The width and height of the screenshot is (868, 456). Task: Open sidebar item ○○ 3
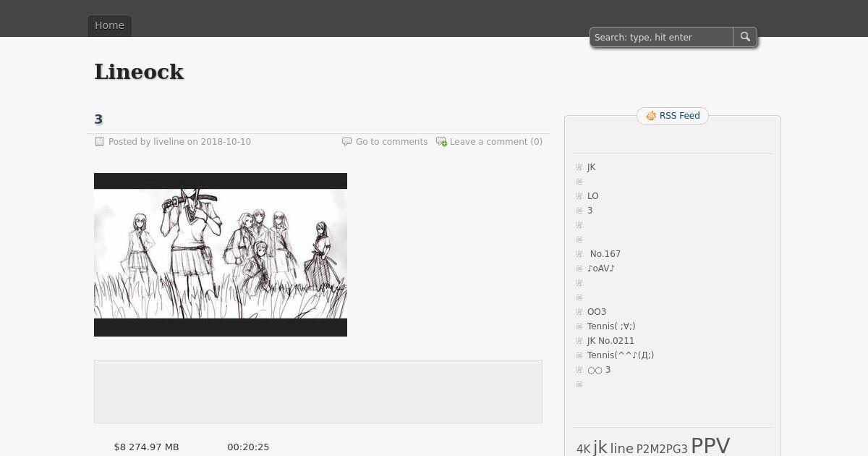599,370
